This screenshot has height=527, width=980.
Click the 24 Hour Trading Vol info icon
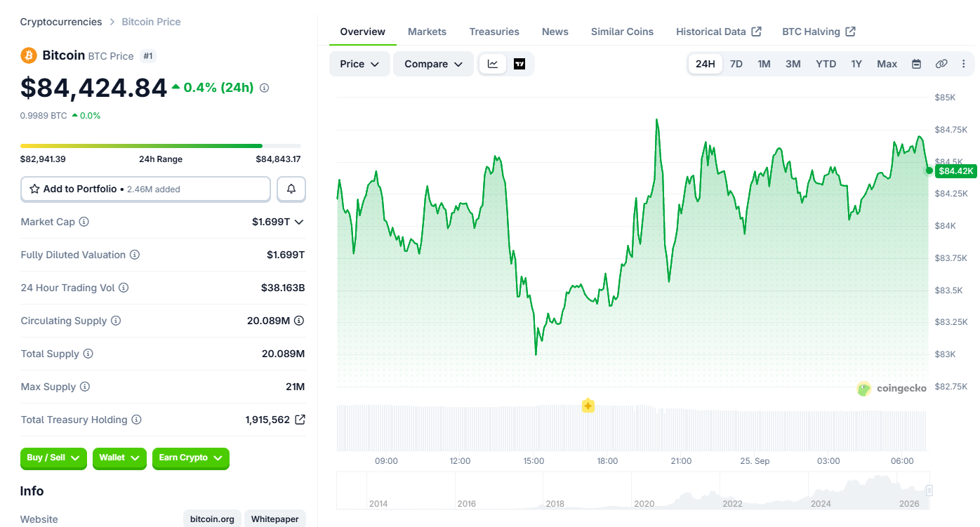[x=124, y=288]
